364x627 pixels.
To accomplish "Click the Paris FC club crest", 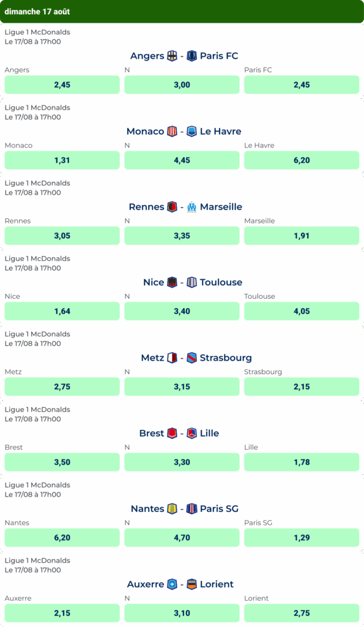I will [x=192, y=56].
